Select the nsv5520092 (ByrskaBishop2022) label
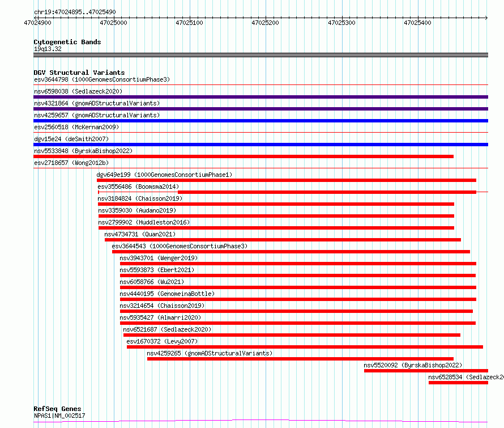This screenshot has width=504, height=428. 413,365
